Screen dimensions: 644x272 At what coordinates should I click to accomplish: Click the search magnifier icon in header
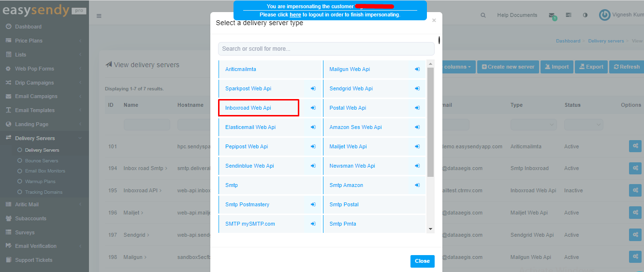pos(483,15)
